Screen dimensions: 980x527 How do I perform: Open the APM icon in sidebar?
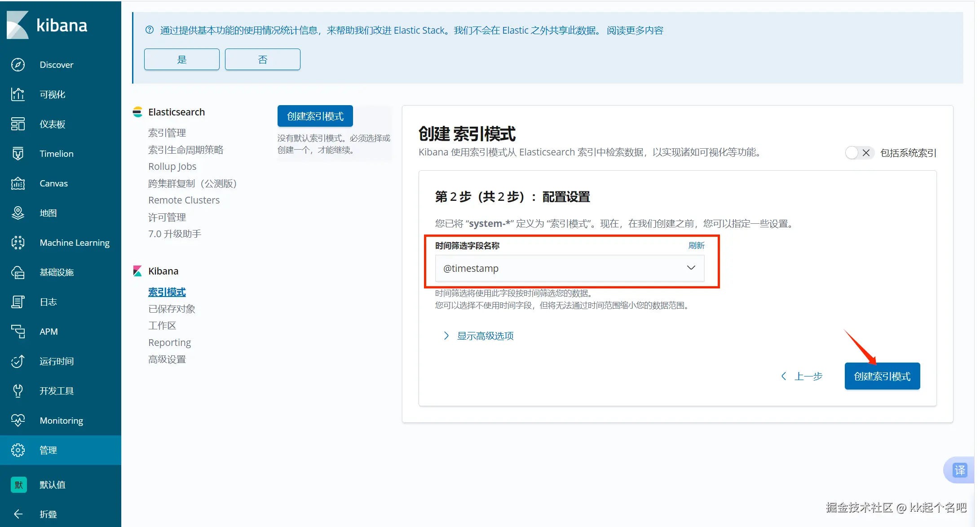(x=18, y=332)
